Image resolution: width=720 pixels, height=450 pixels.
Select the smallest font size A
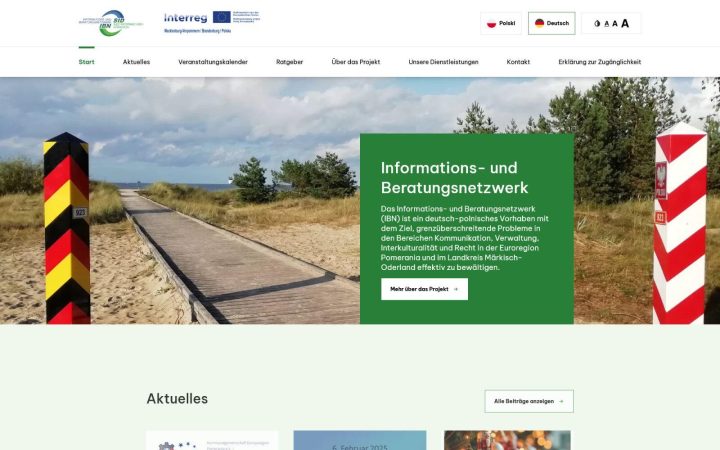click(x=607, y=23)
